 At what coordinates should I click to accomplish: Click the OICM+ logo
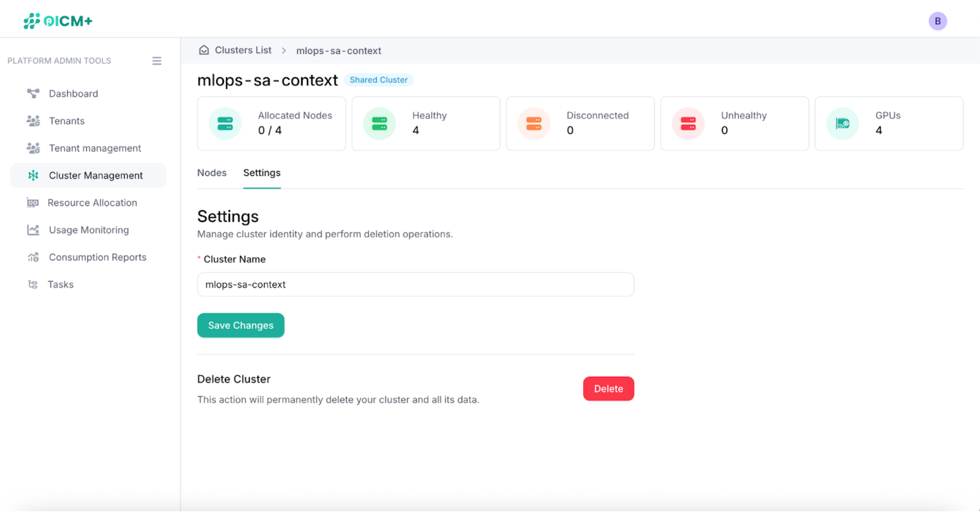(x=57, y=20)
